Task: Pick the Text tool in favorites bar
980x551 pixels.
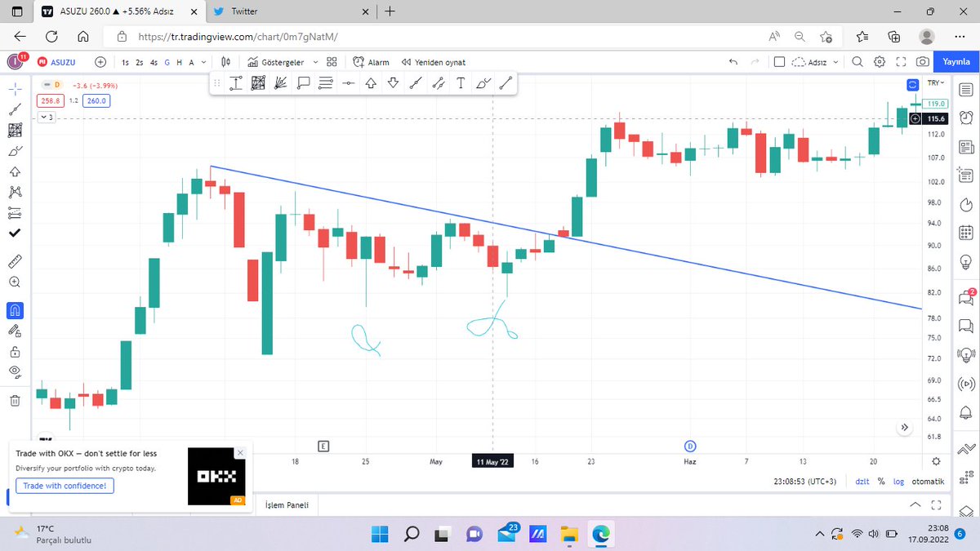Action: [461, 82]
